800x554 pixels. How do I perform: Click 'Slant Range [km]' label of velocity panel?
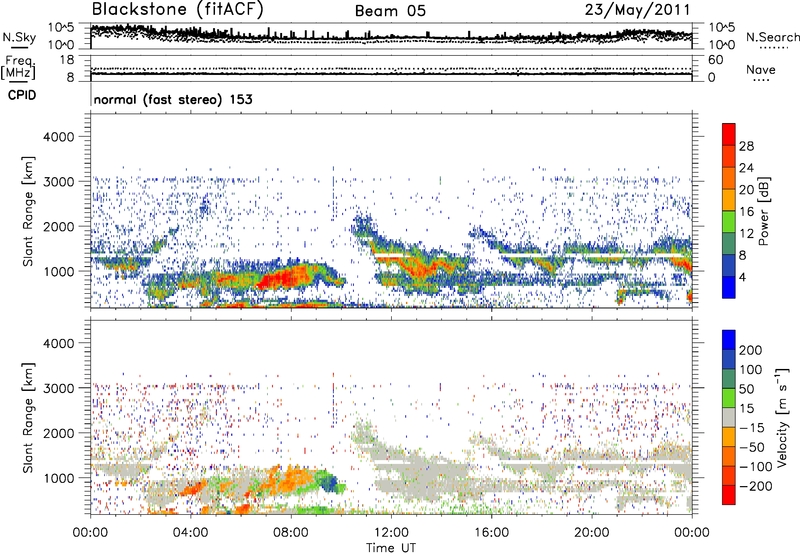click(x=28, y=417)
